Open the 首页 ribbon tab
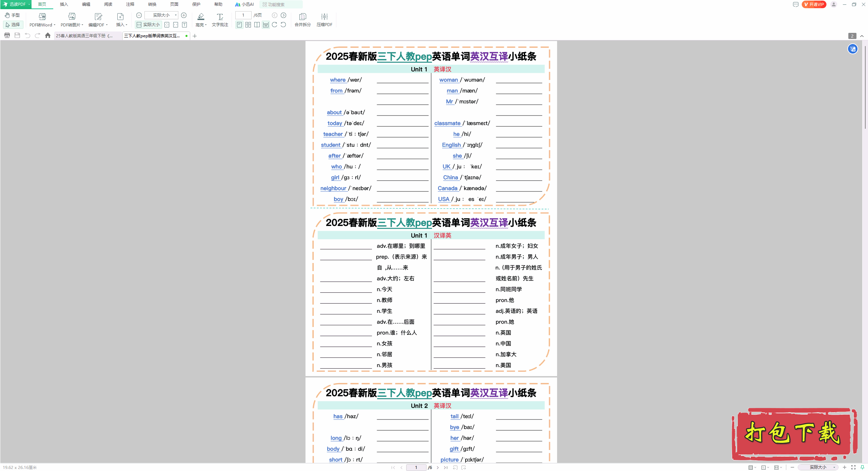The width and height of the screenshot is (868, 471). [42, 4]
